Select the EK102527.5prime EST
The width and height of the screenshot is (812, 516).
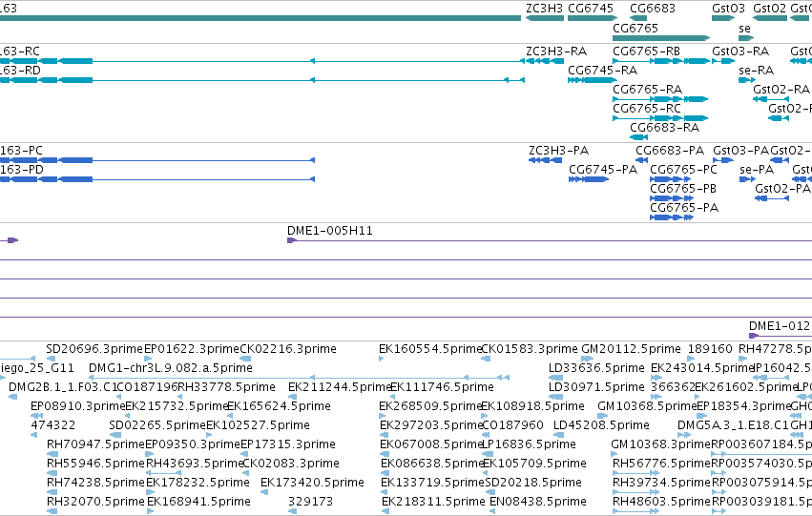pyautogui.click(x=209, y=435)
